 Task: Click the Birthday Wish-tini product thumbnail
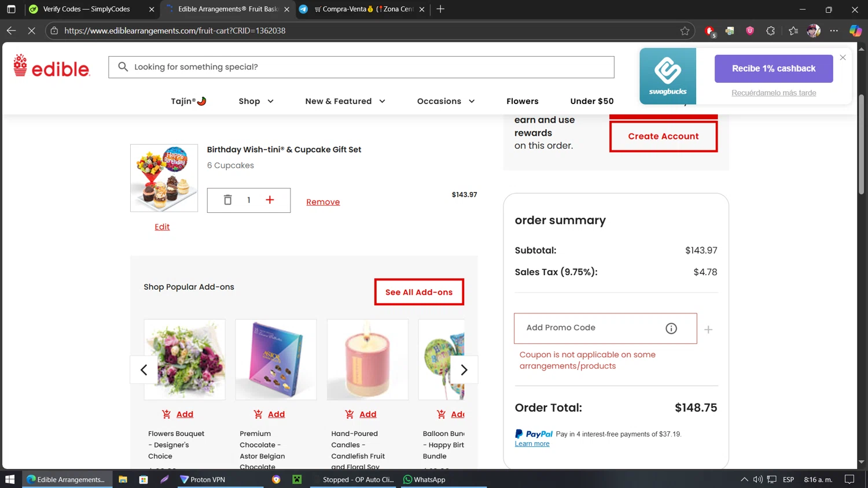[164, 178]
